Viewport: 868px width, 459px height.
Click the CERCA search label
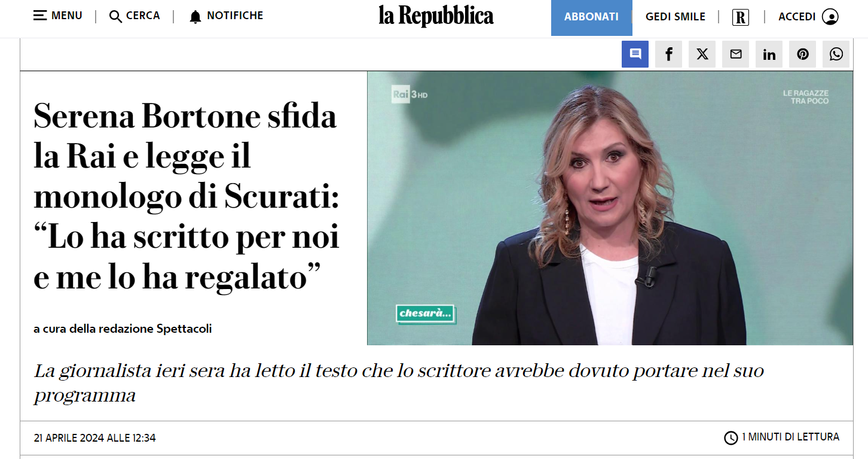click(143, 16)
